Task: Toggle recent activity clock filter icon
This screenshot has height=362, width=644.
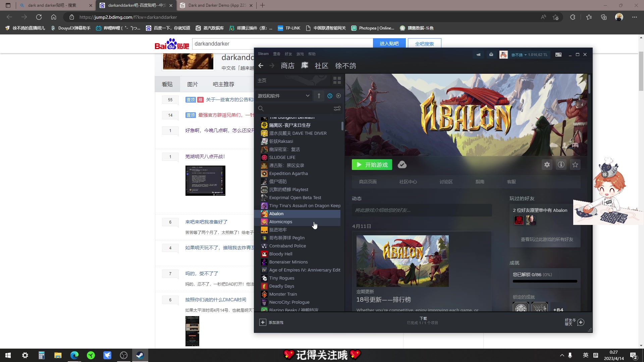Action: (330, 96)
